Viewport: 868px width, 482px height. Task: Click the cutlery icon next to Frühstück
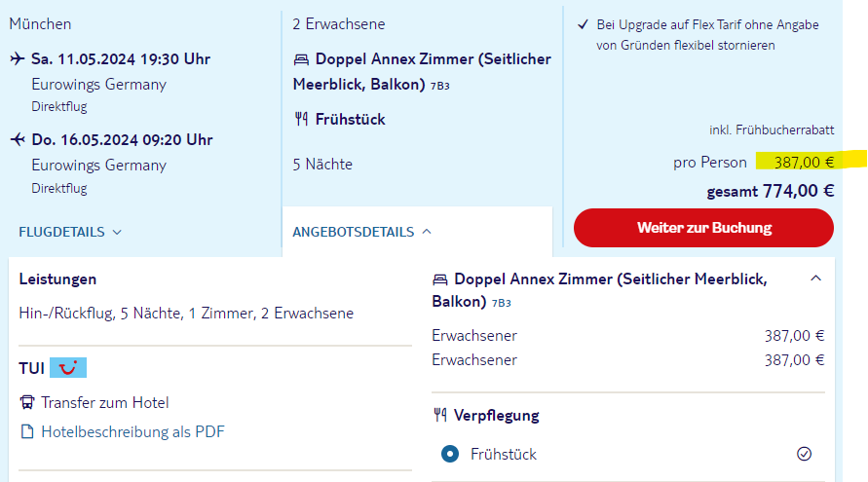pyautogui.click(x=301, y=119)
